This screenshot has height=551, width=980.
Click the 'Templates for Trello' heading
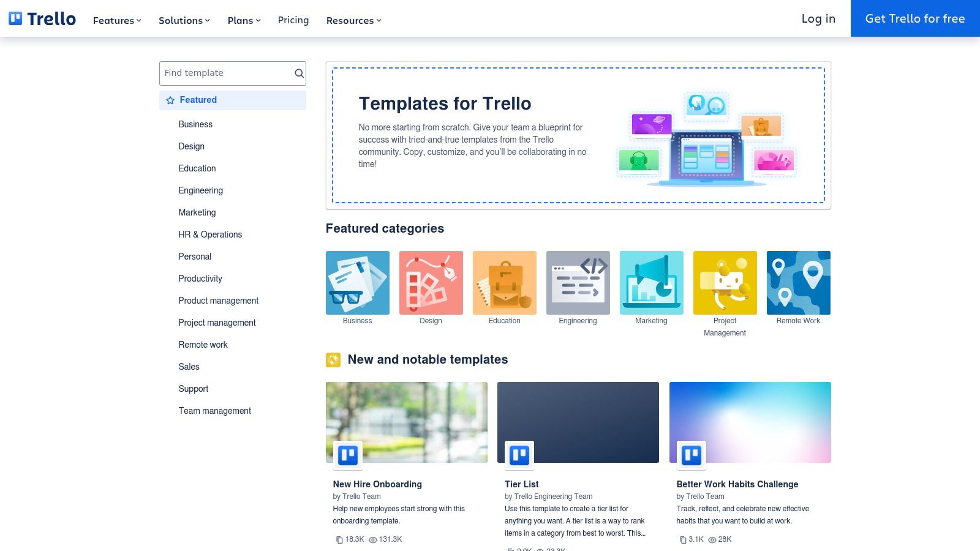pyautogui.click(x=445, y=103)
